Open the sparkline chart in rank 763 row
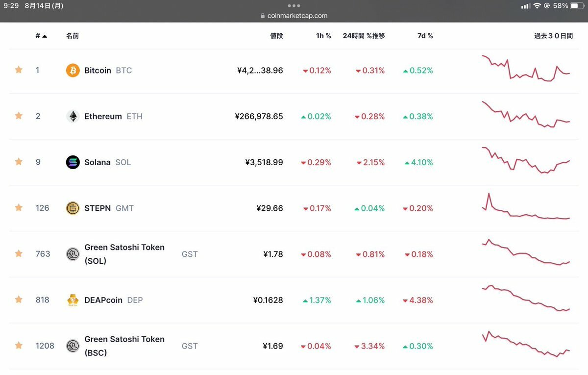Image resolution: width=588 pixels, height=375 pixels. 526,252
